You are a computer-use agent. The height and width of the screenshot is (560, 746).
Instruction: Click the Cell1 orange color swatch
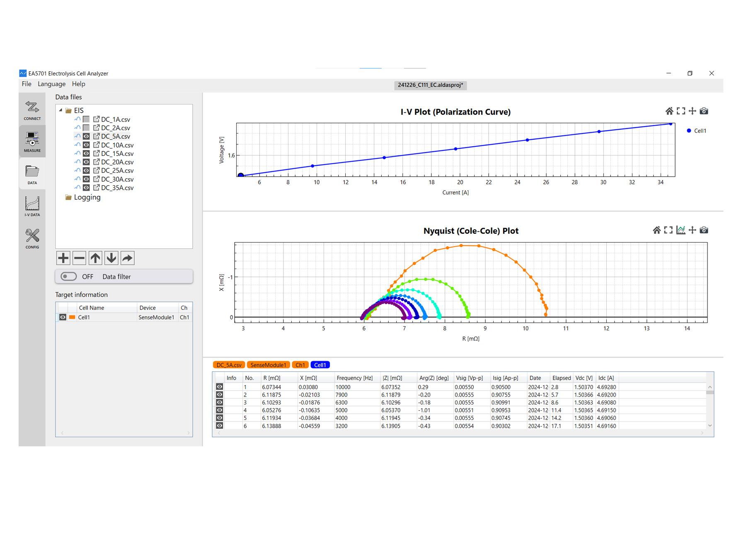tap(72, 317)
